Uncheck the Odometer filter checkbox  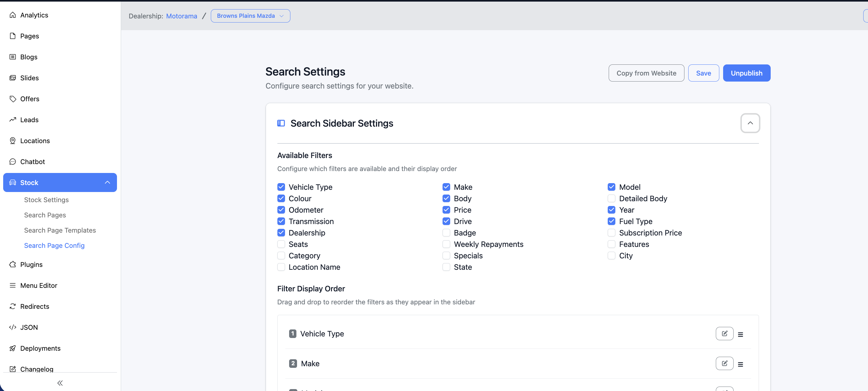click(x=281, y=210)
